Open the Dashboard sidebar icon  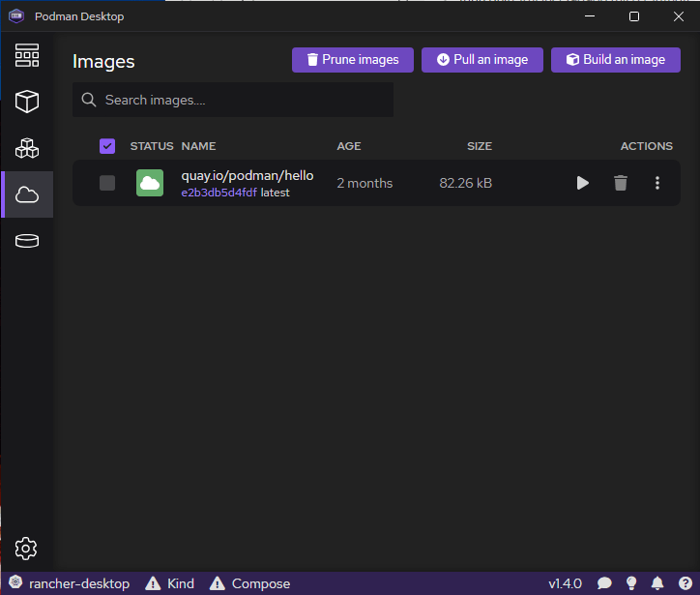coord(27,55)
